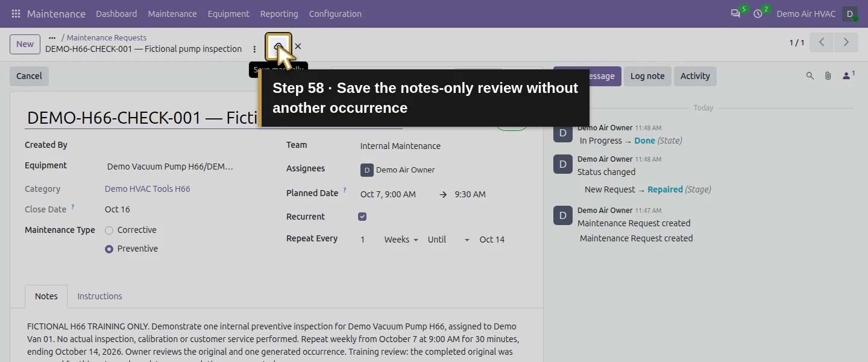The height and width of the screenshot is (362, 868).
Task: Open the apps grid menu icon
Action: (16, 13)
